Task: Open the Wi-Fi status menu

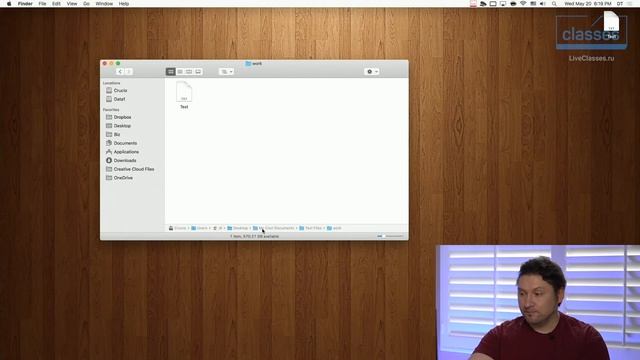Action: (523, 4)
